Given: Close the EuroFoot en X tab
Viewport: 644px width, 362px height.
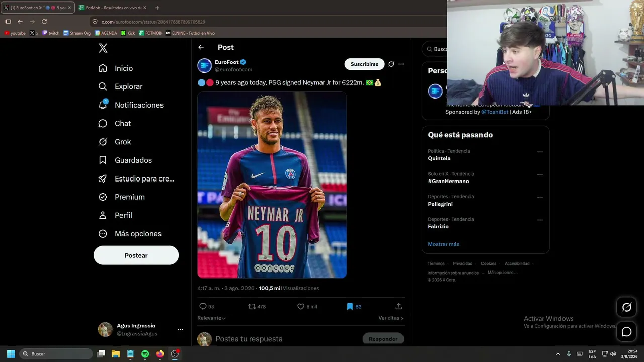Looking at the screenshot, I should coord(70,8).
